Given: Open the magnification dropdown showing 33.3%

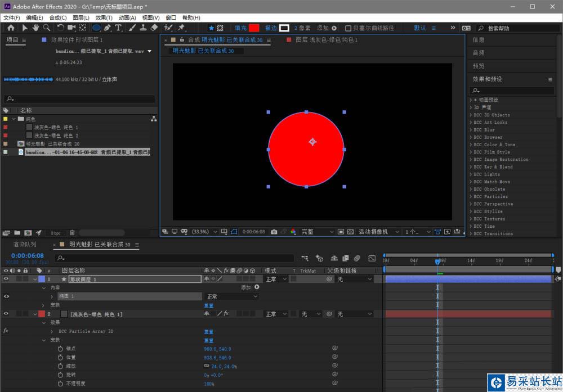Looking at the screenshot, I should pyautogui.click(x=204, y=232).
